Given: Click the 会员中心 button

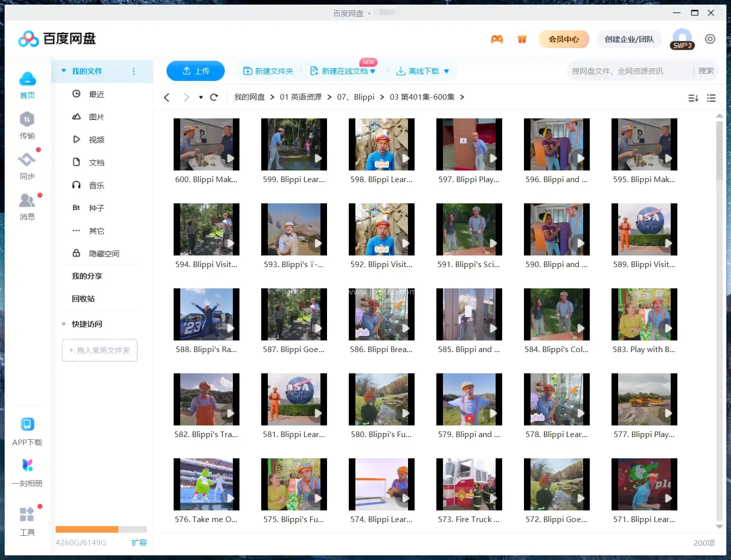Looking at the screenshot, I should [x=563, y=39].
